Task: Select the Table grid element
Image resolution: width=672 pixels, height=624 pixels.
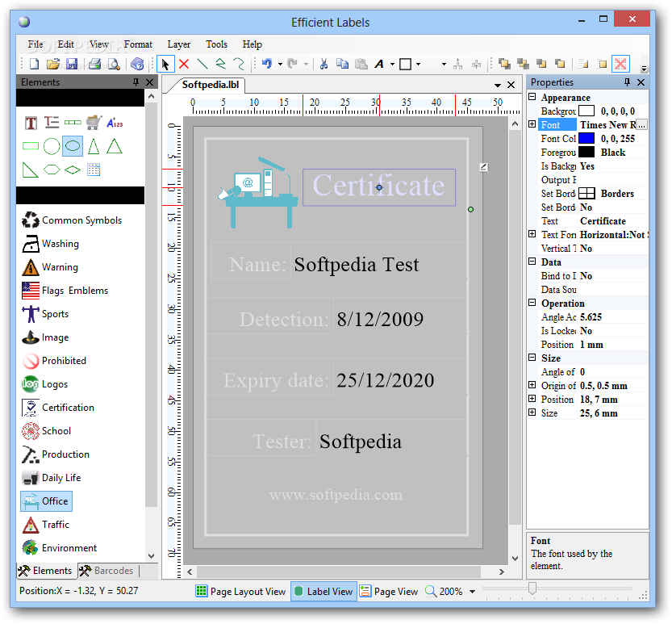Action: (94, 170)
